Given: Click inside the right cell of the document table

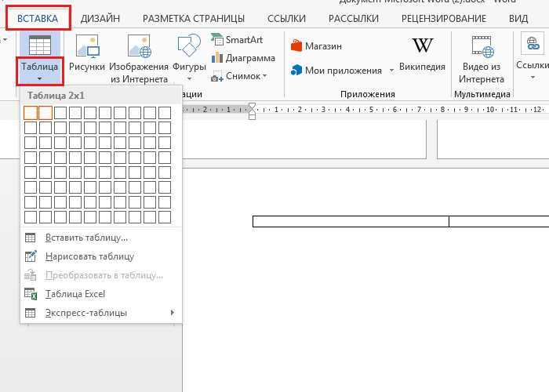Looking at the screenshot, I should [499, 222].
